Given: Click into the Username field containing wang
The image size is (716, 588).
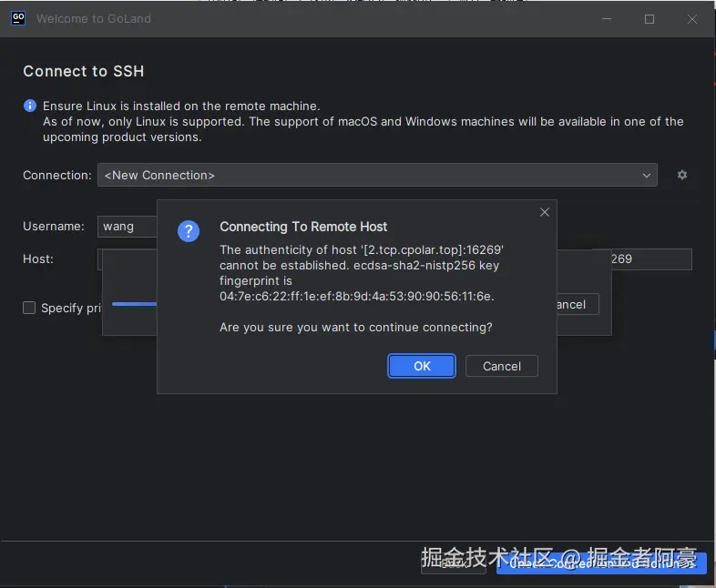Looking at the screenshot, I should pyautogui.click(x=128, y=227).
